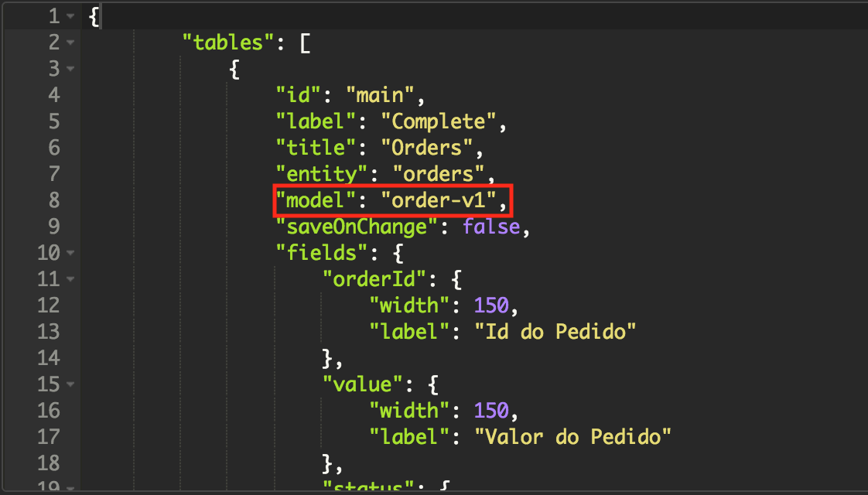This screenshot has width=868, height=495.
Task: Click line number 12 in the gutter
Action: click(49, 305)
